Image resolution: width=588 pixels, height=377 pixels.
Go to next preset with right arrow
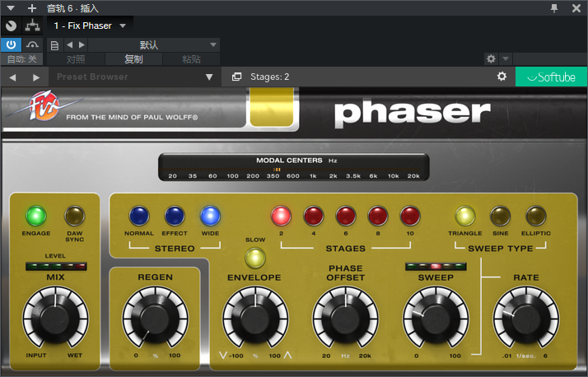82,45
